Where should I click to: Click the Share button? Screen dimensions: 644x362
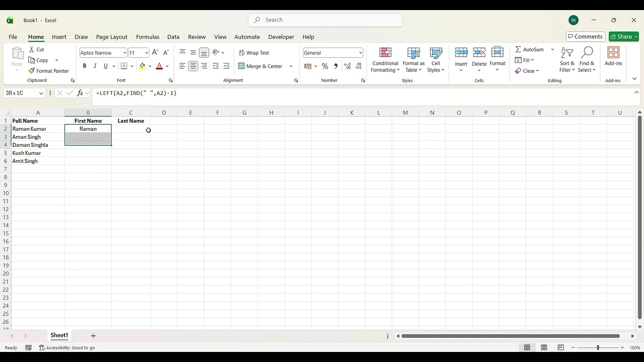click(x=624, y=37)
